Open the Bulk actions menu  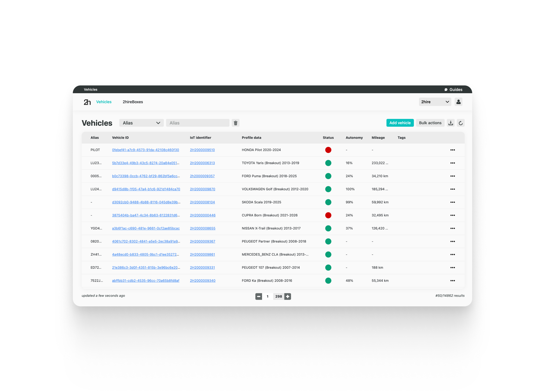pos(430,123)
